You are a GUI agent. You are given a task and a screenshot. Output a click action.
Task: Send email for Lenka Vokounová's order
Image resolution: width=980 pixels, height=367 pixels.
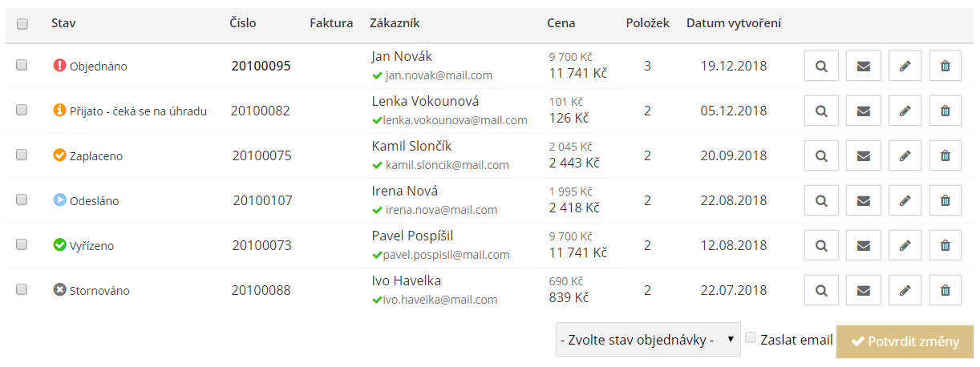[x=863, y=111]
